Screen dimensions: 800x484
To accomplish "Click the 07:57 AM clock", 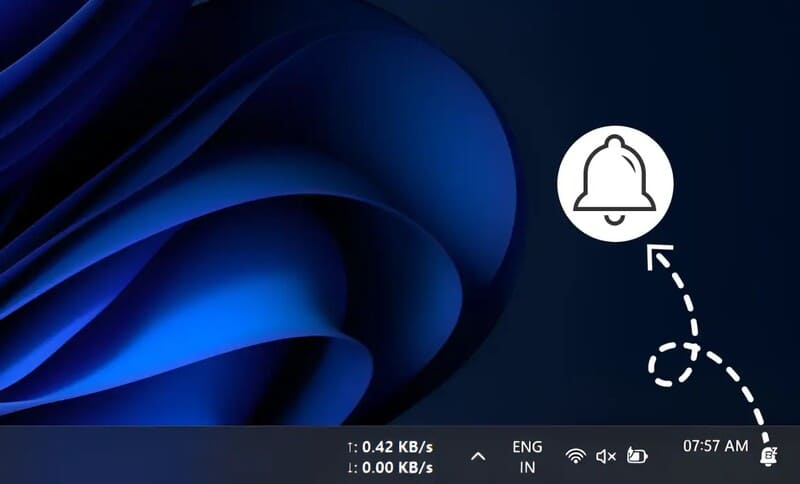I will click(716, 446).
